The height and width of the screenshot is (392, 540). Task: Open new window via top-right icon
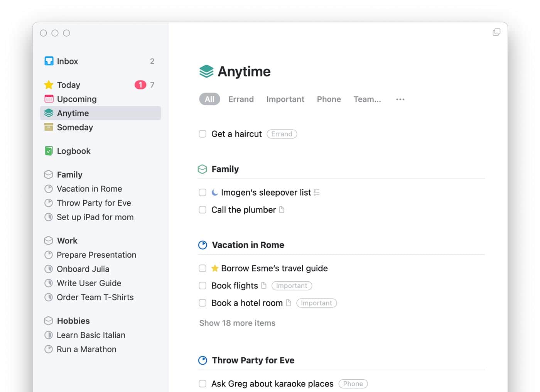[x=496, y=32]
